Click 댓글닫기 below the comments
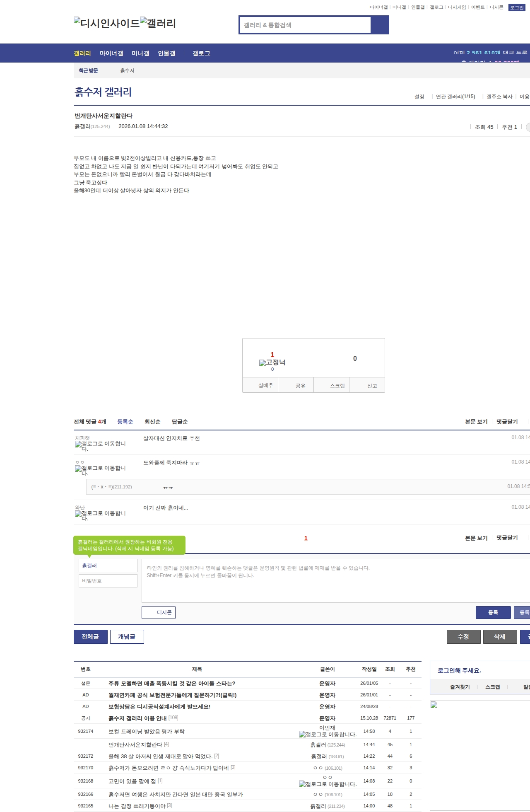 point(507,538)
